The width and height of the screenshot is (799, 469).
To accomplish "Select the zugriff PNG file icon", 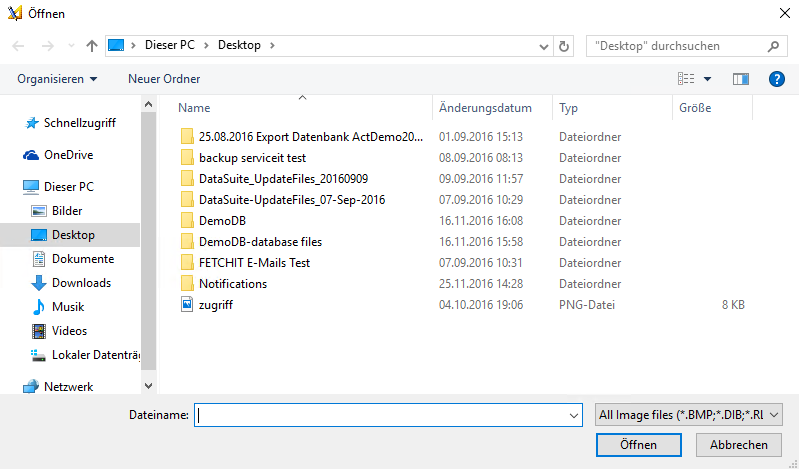I will (187, 305).
